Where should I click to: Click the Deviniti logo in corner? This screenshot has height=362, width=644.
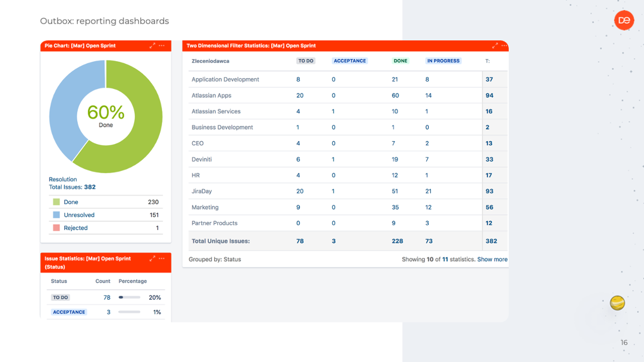coord(624,20)
